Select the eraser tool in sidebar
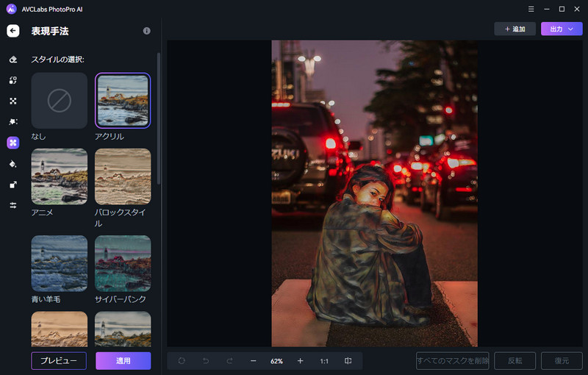588x375 pixels. coord(13,60)
